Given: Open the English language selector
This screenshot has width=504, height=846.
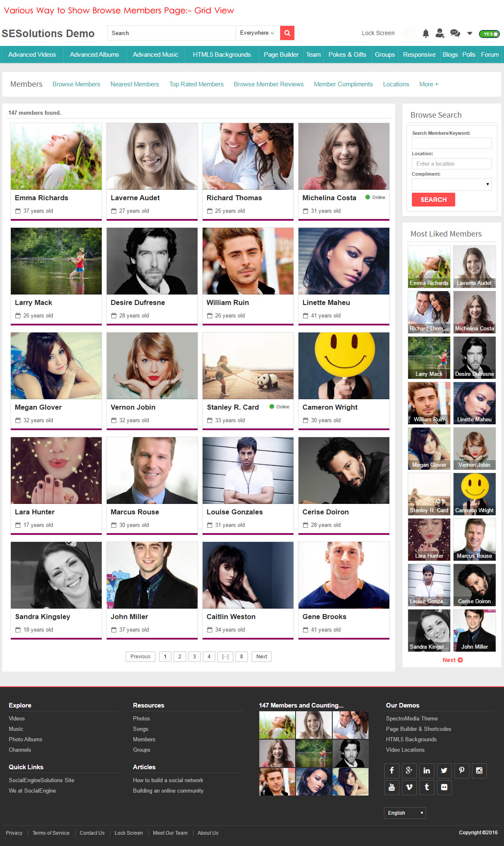Looking at the screenshot, I should (x=405, y=813).
